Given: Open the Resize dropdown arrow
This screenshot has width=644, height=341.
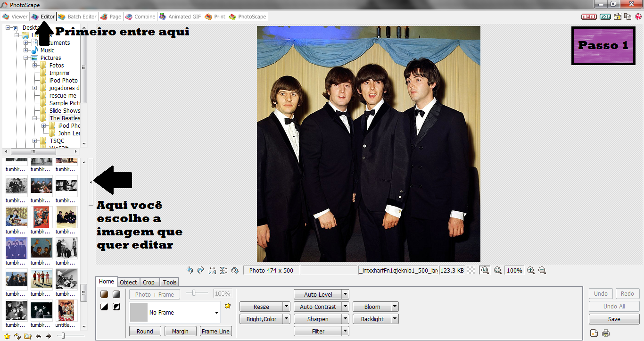Looking at the screenshot, I should 286,307.
